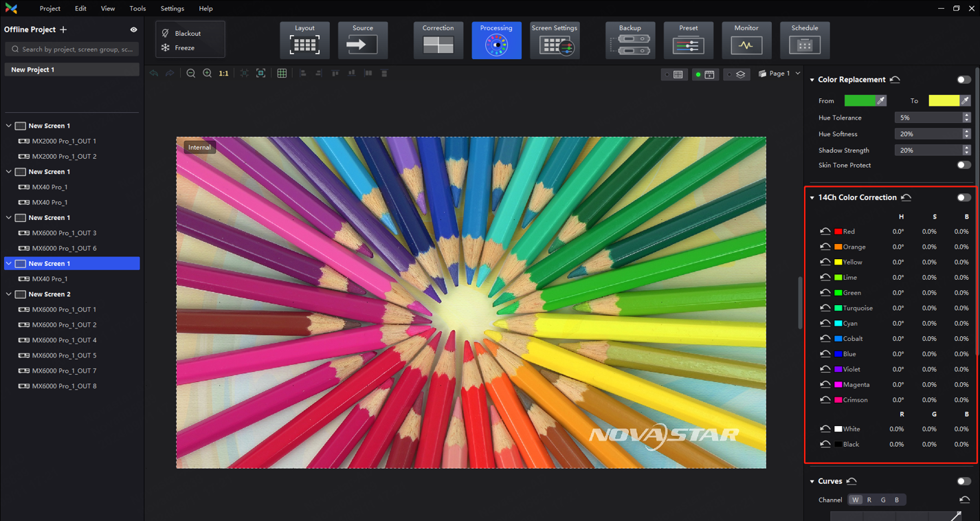The image size is (980, 521).
Task: Click the To yellow color swatch
Action: click(x=944, y=100)
